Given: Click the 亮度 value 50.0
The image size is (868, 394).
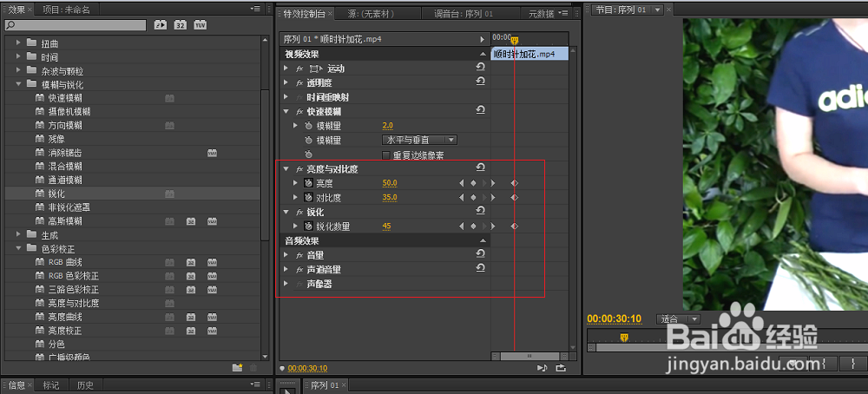Looking at the screenshot, I should click(390, 183).
